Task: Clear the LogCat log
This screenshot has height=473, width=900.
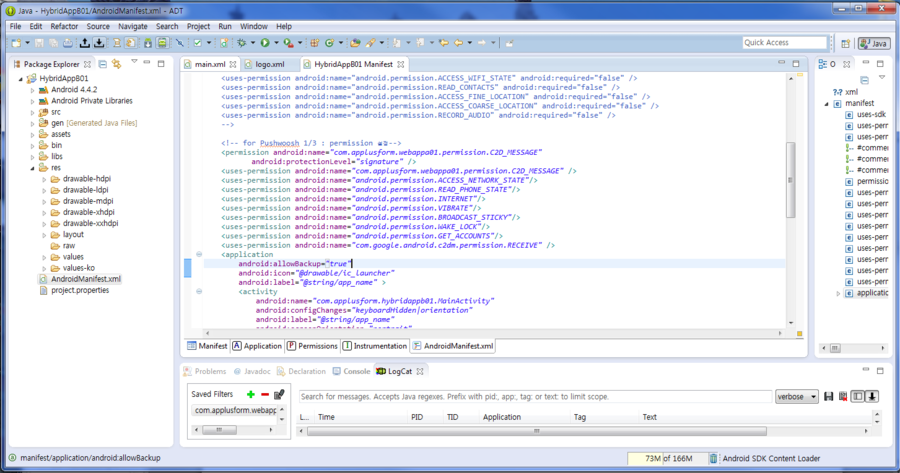Action: pos(843,397)
